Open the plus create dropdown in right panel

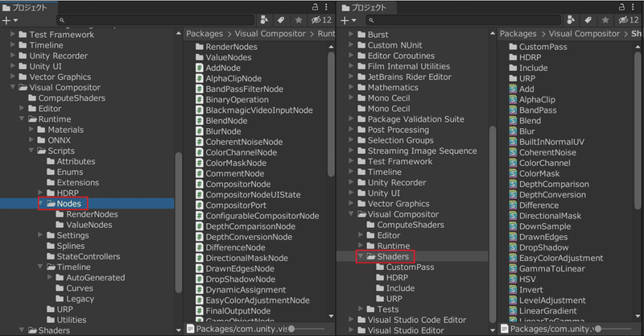click(349, 20)
